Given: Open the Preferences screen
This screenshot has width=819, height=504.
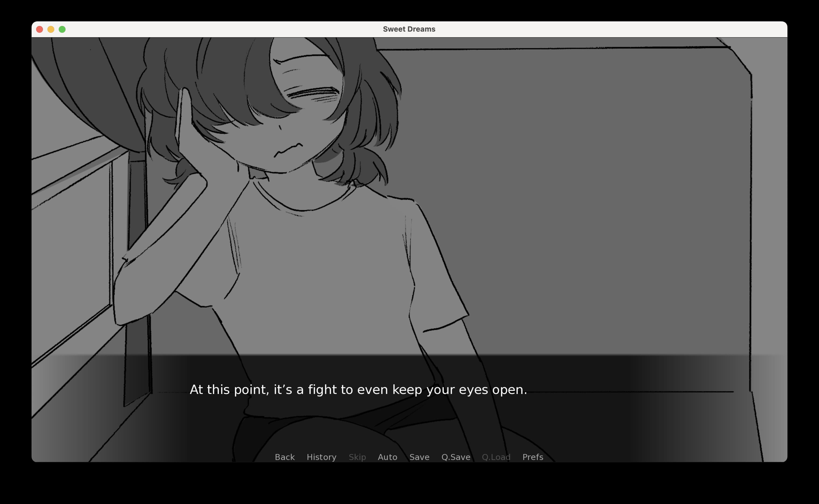Looking at the screenshot, I should (532, 457).
